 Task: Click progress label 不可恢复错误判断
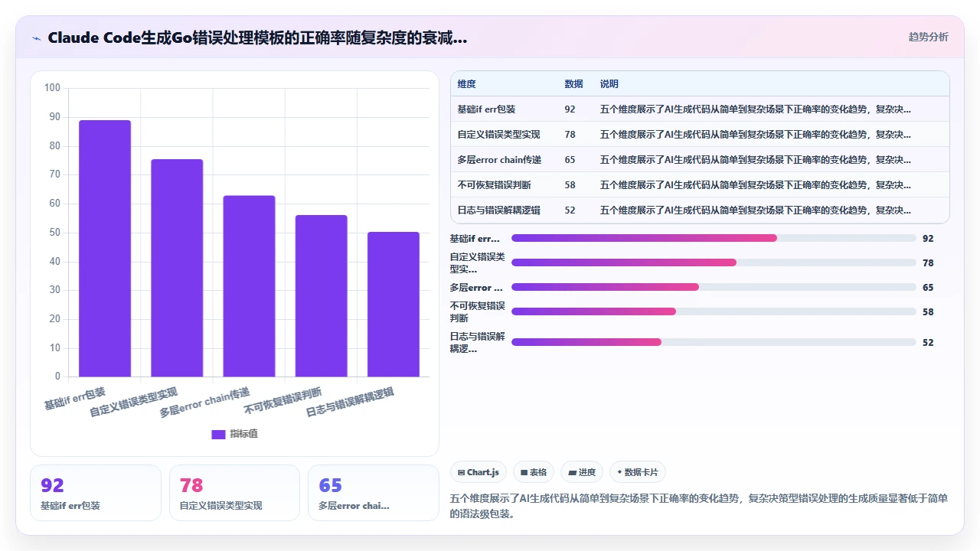click(477, 311)
